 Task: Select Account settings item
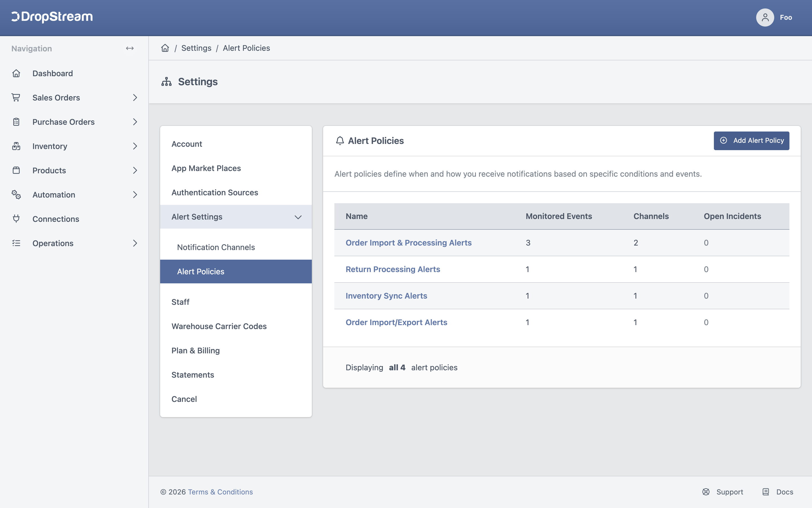tap(236, 144)
